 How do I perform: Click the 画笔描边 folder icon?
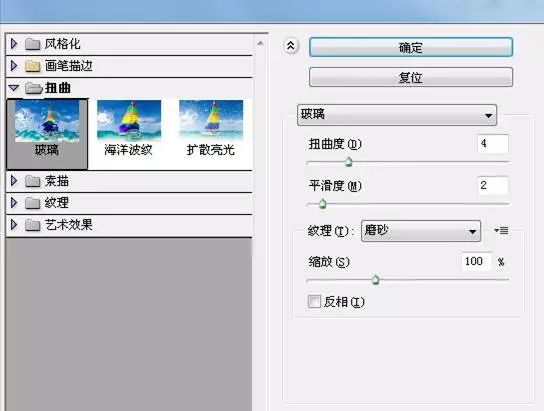coord(33,66)
